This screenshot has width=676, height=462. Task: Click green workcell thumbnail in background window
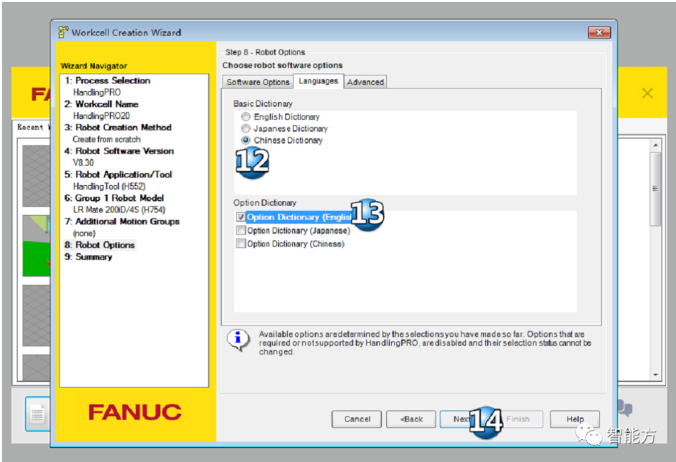[36, 246]
